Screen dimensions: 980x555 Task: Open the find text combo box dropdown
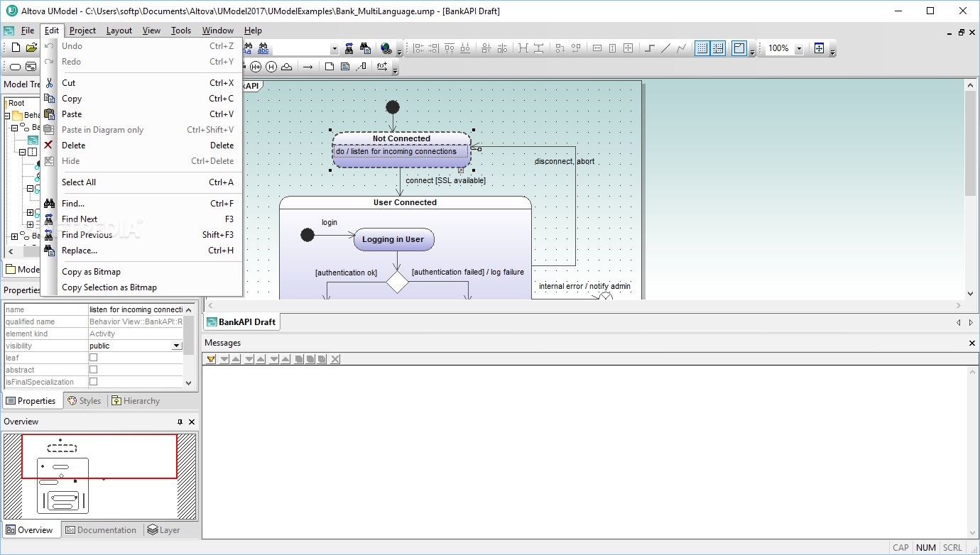(334, 48)
